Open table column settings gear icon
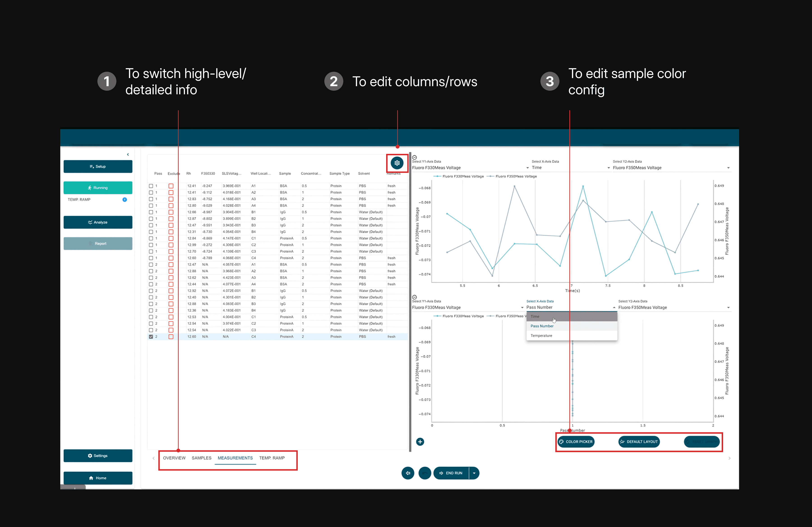 point(397,163)
